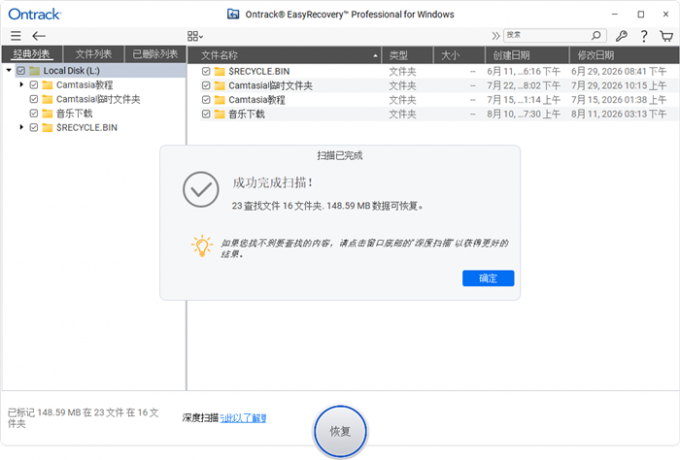Click Camtasia教程 folder icon in file list
The width and height of the screenshot is (680, 460).
(x=220, y=100)
